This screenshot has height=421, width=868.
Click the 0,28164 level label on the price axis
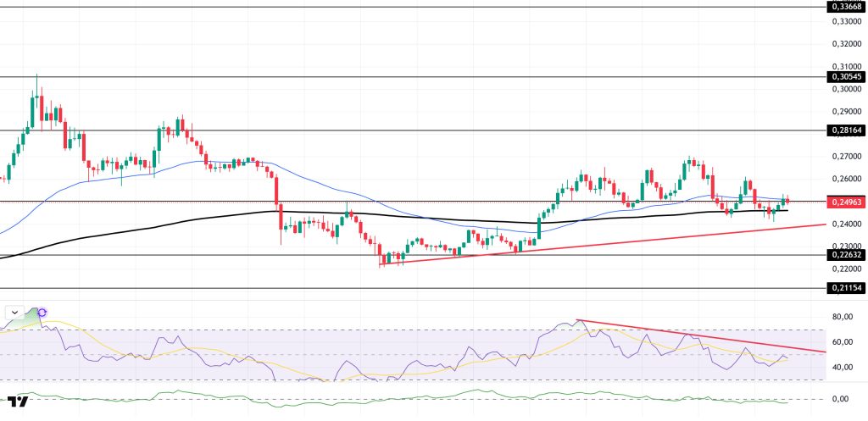(845, 130)
